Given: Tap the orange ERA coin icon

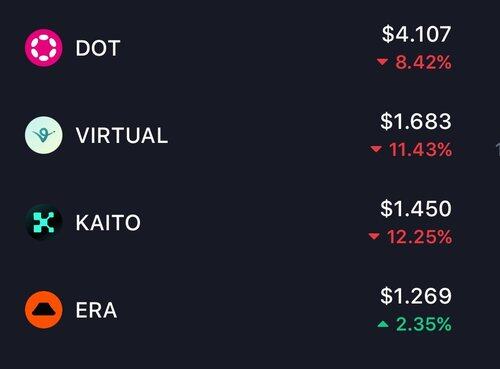Looking at the screenshot, I should pyautogui.click(x=44, y=310).
